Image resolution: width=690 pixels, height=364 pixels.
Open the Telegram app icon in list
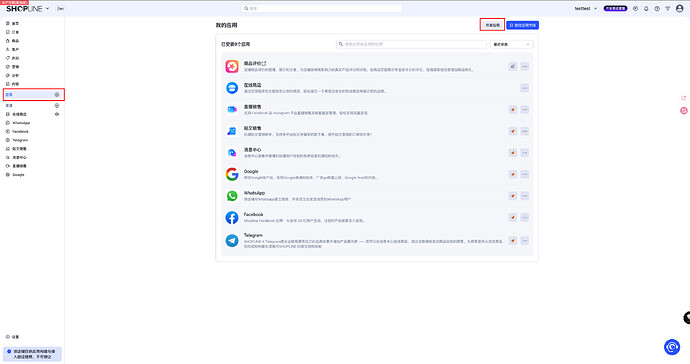pos(232,240)
